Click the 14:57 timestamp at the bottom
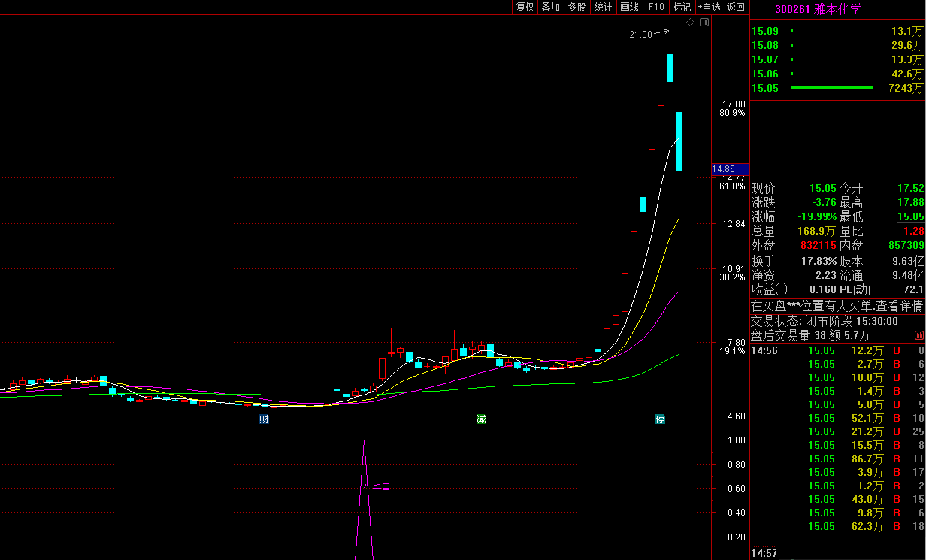926x560 pixels. pos(763,553)
